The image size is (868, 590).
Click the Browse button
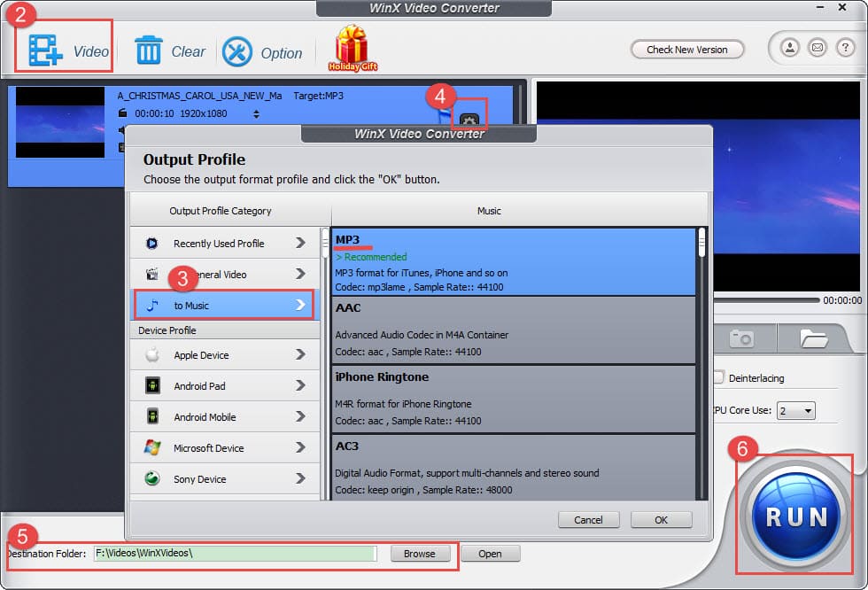(420, 554)
